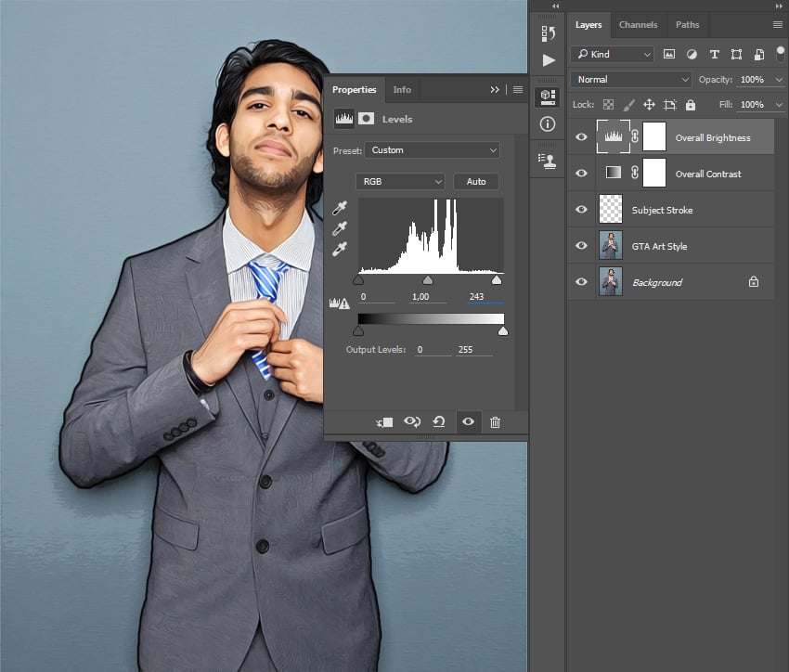Open the Normal blend mode dropdown
The width and height of the screenshot is (789, 672).
click(x=632, y=80)
